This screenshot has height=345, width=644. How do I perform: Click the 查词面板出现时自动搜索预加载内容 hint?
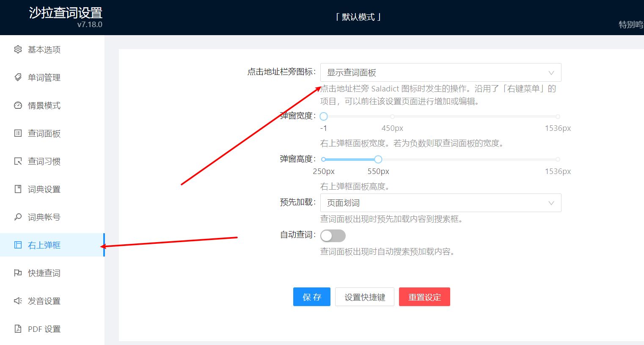[x=388, y=251]
